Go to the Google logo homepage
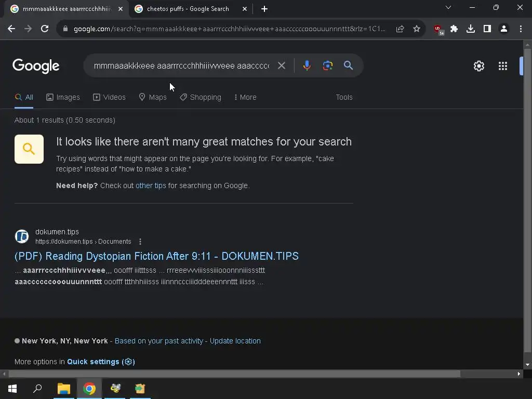Viewport: 532px width, 399px height. tap(36, 66)
